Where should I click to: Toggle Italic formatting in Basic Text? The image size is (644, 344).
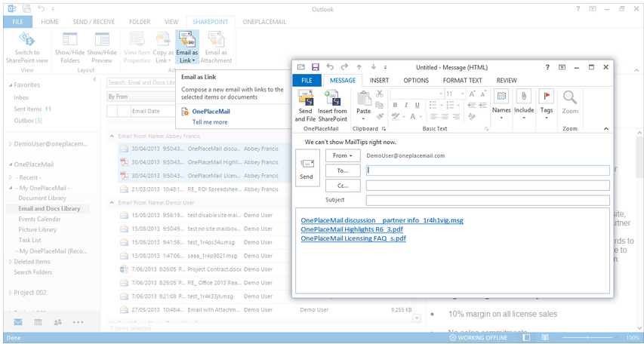pos(405,105)
